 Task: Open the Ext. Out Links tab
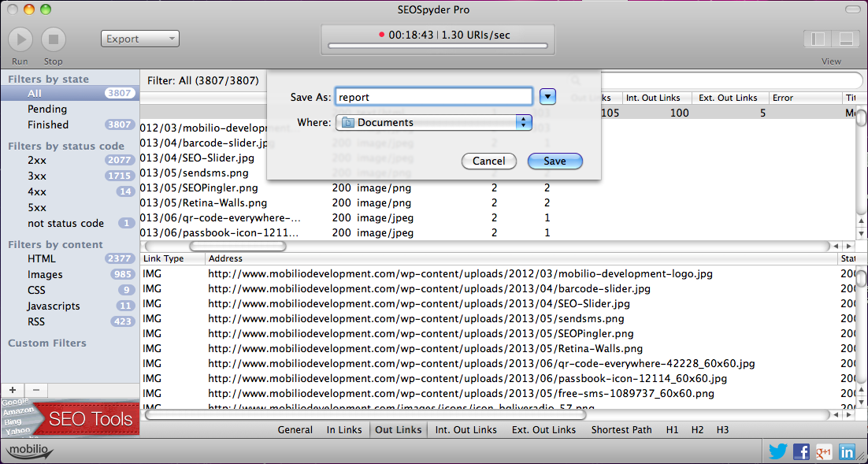click(x=543, y=429)
